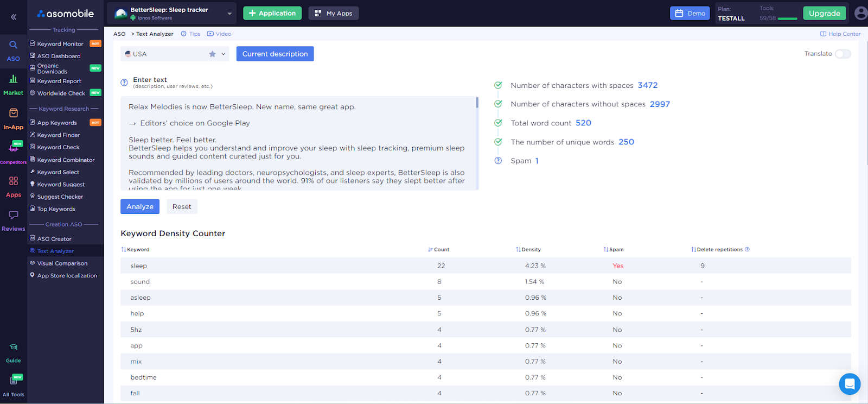Click the Visual Comparison eye icon

[x=33, y=263]
